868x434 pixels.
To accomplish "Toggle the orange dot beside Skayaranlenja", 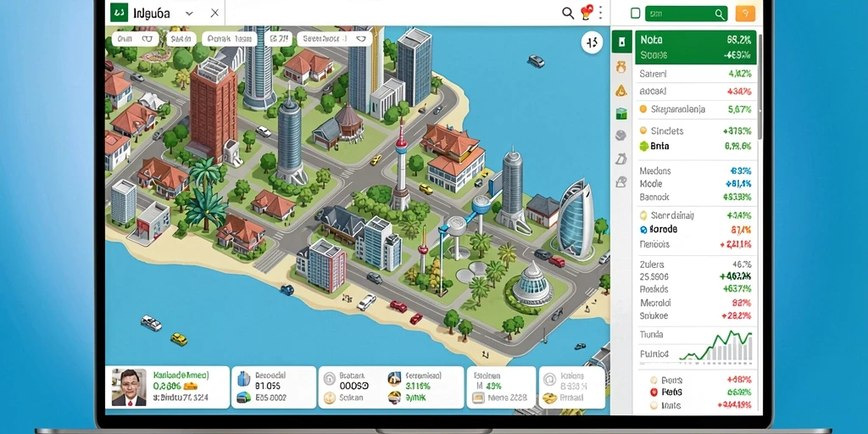I will [643, 109].
